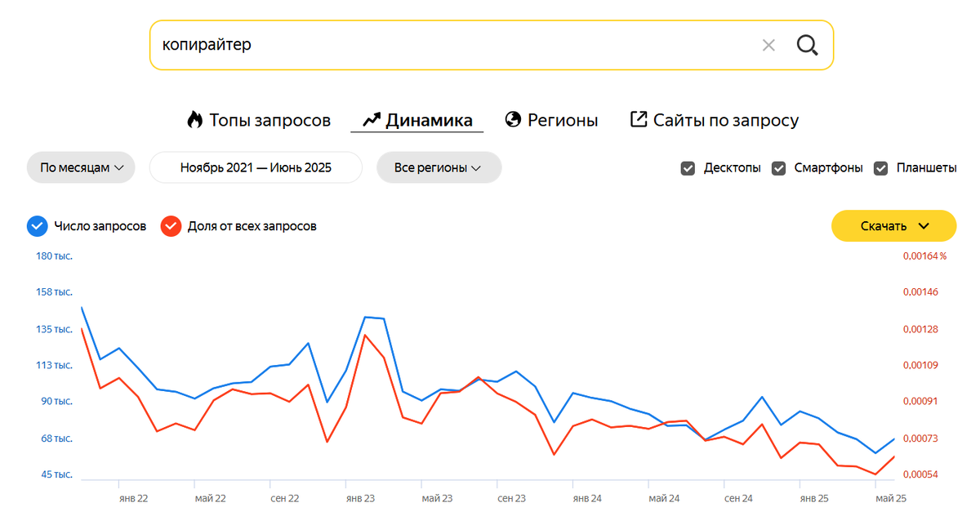Switch to the Топы запросов tab
The height and width of the screenshot is (525, 980).
pos(269,121)
